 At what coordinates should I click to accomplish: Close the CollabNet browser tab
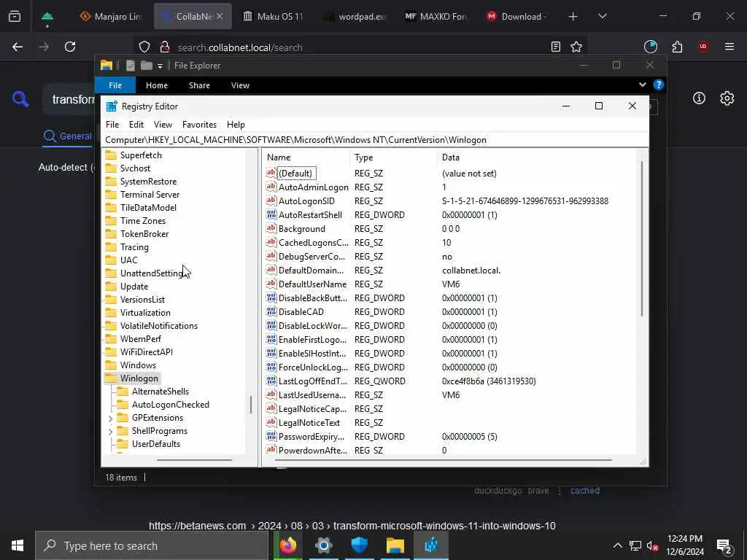pyautogui.click(x=220, y=16)
